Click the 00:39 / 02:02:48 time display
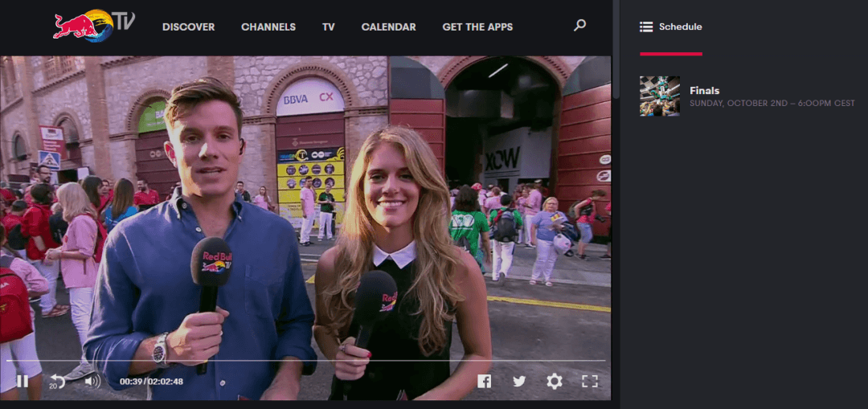Image resolution: width=868 pixels, height=409 pixels. [151, 382]
